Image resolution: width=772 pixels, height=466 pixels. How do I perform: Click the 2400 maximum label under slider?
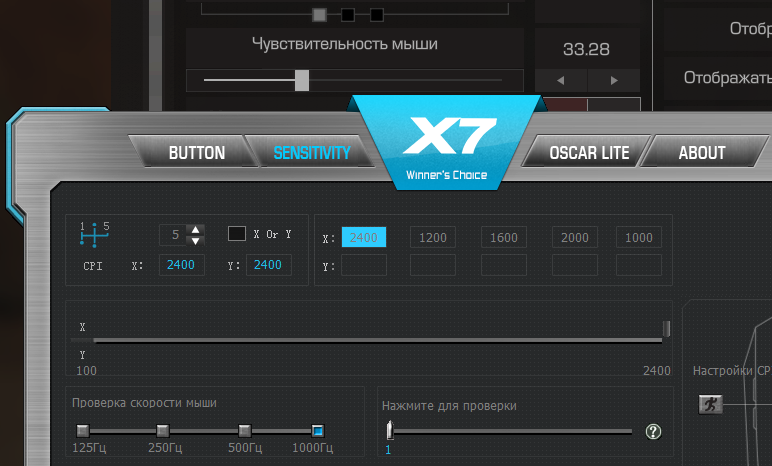[657, 371]
